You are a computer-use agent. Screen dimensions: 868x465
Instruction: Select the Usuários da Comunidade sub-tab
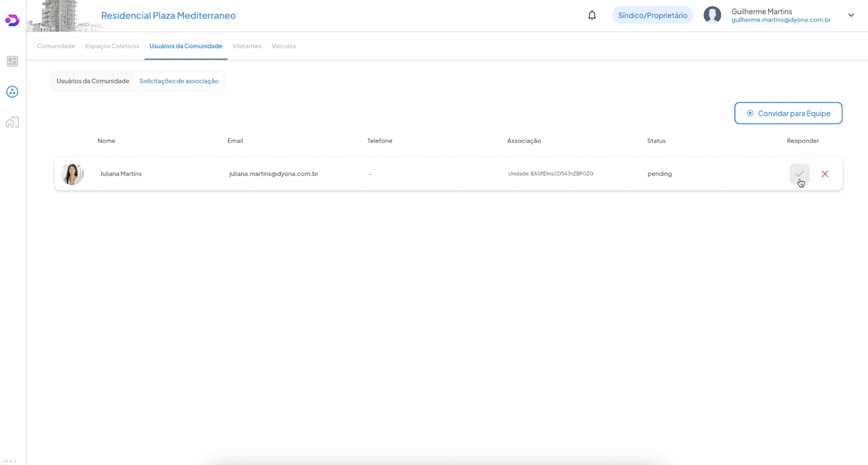[x=93, y=81]
